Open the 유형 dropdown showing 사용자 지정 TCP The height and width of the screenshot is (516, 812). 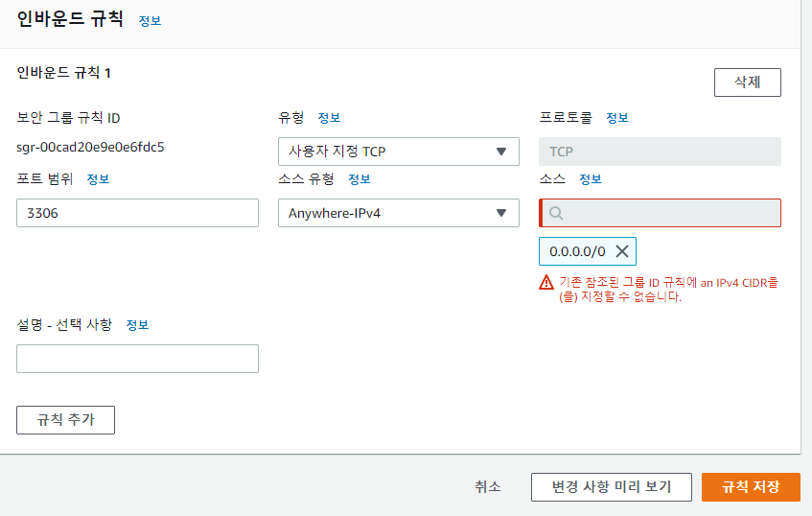398,152
